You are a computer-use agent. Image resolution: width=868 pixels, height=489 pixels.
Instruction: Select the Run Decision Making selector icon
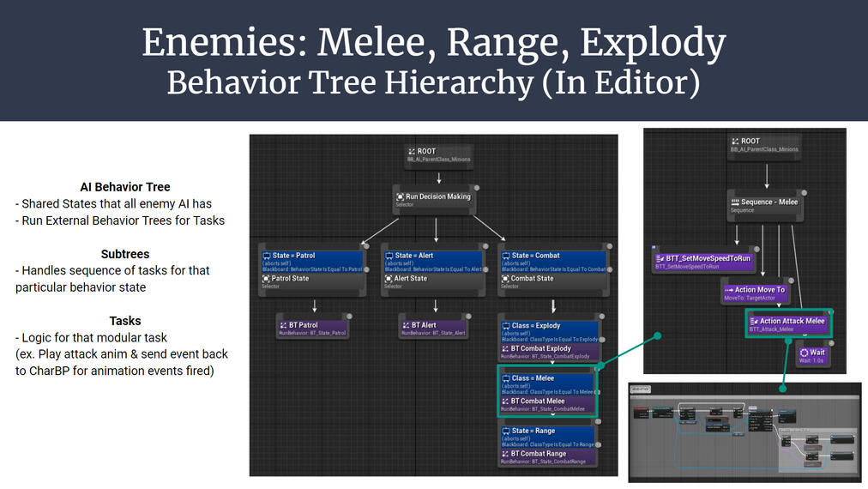(401, 196)
